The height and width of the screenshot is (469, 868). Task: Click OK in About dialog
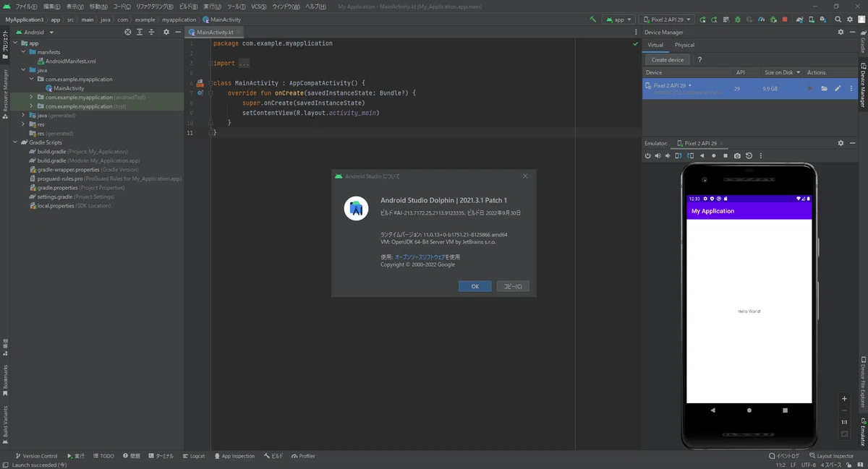coord(475,286)
